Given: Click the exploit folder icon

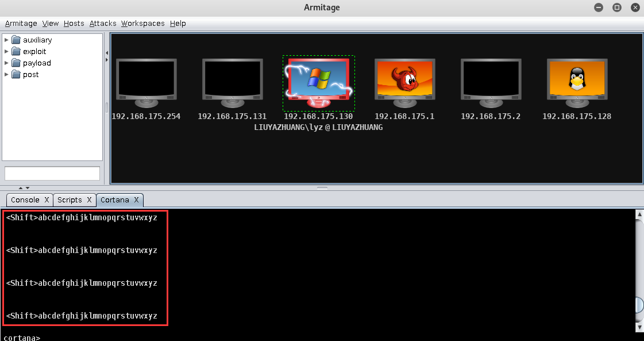Looking at the screenshot, I should [16, 51].
